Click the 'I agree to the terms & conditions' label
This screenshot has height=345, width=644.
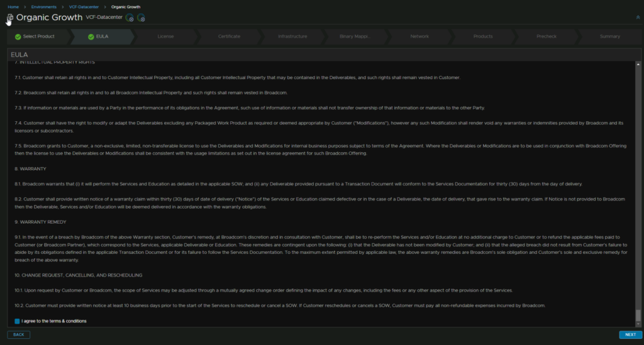click(54, 321)
